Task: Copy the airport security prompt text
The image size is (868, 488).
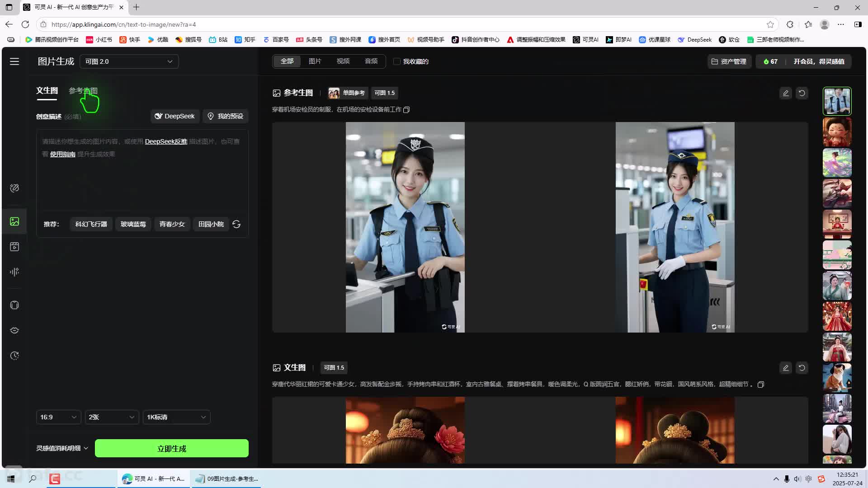Action: point(406,110)
